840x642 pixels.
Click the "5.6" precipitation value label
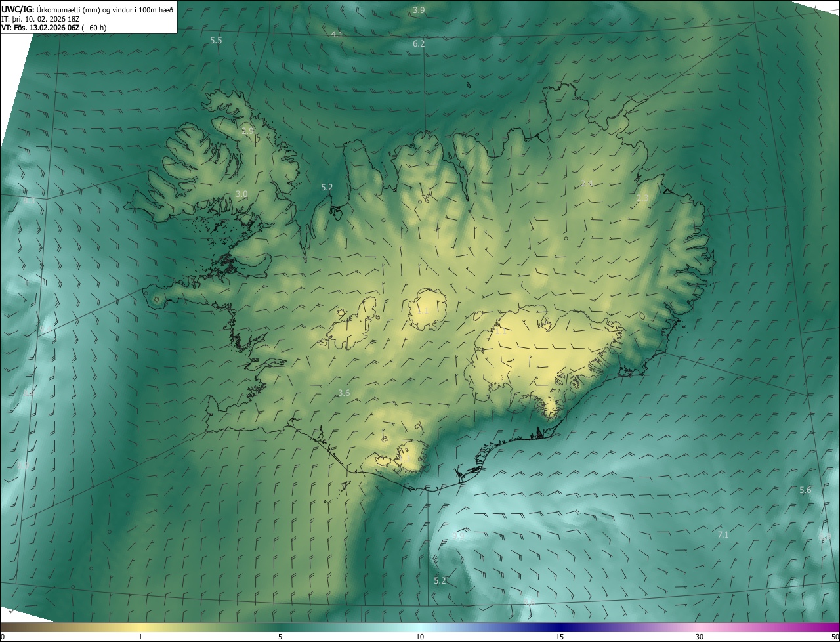click(805, 490)
